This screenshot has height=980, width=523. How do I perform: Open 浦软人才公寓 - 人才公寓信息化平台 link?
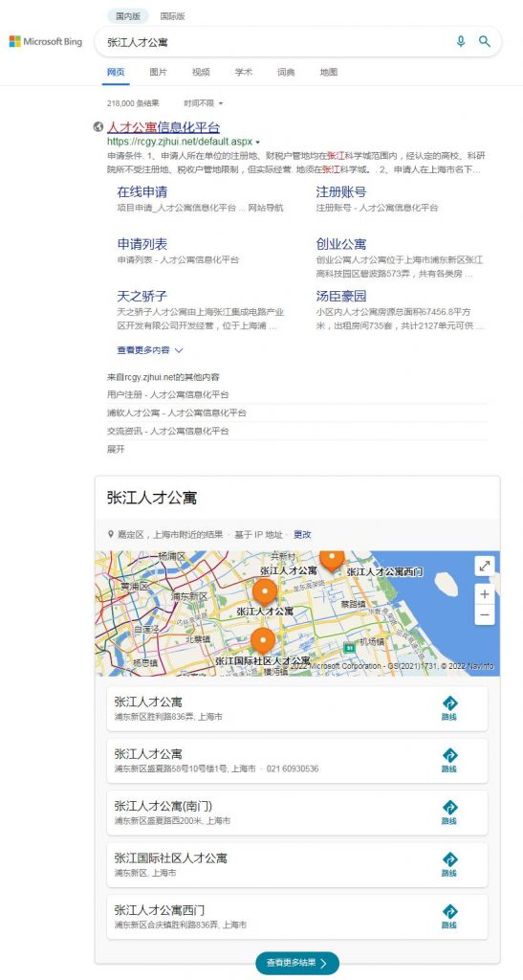point(177,413)
